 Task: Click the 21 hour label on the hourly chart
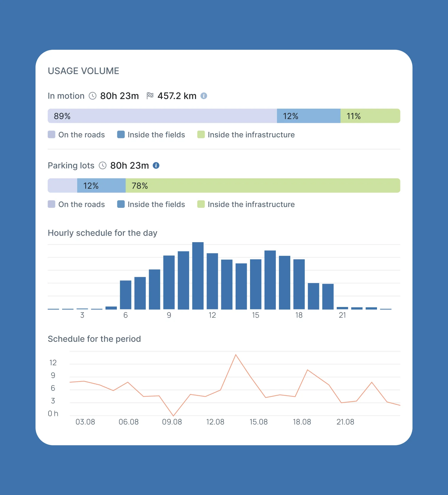click(x=342, y=315)
